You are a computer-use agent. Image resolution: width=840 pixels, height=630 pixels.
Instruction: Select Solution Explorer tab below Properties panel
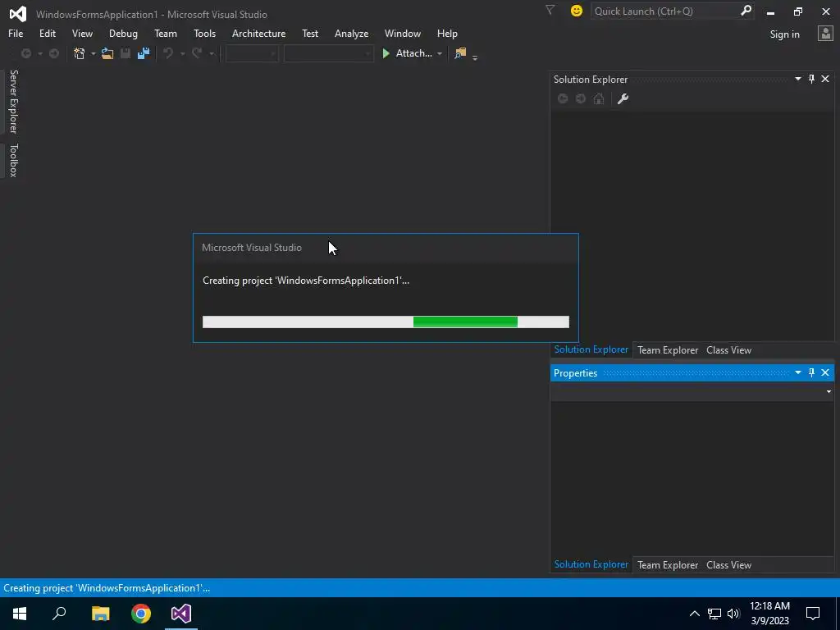(591, 564)
